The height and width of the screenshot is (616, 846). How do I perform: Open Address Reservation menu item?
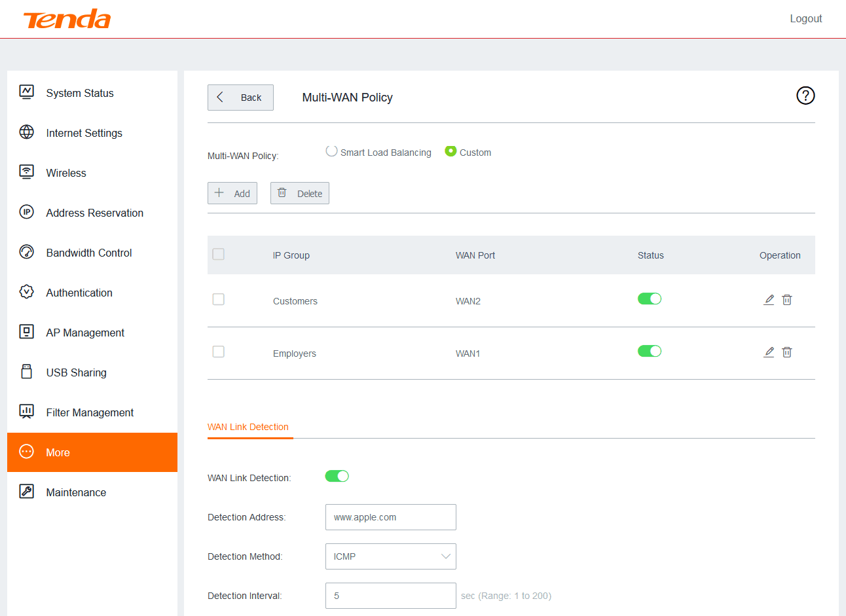[x=92, y=213]
